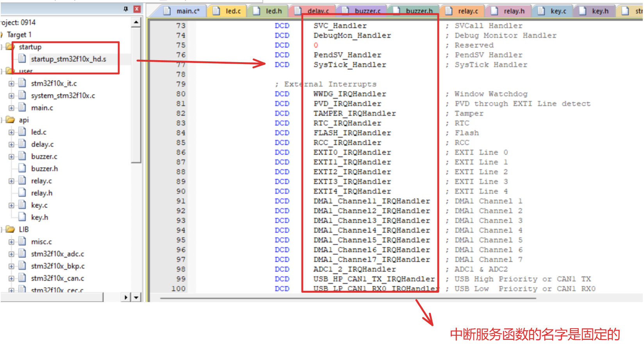The width and height of the screenshot is (644, 345).
Task: Click project tree scroll up arrow
Action: (x=136, y=22)
